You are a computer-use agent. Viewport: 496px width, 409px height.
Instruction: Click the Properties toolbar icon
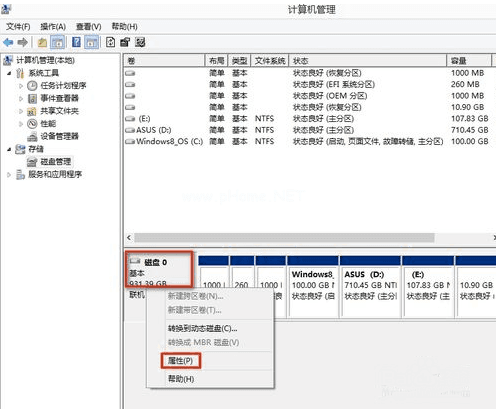[125, 42]
